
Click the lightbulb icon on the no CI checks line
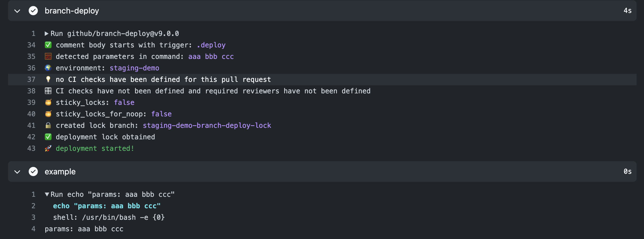[x=48, y=79]
